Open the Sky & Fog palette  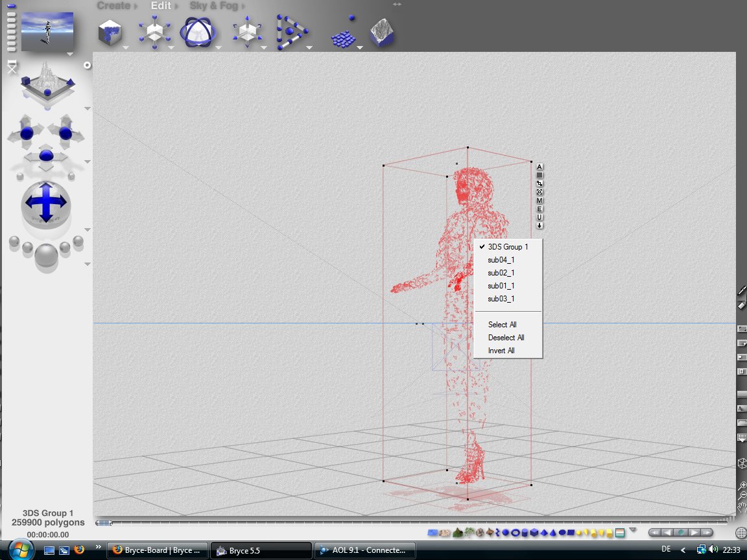213,6
